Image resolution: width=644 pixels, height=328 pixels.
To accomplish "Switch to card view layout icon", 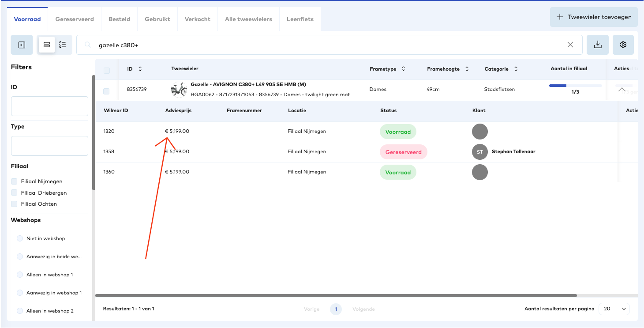I will click(x=47, y=45).
